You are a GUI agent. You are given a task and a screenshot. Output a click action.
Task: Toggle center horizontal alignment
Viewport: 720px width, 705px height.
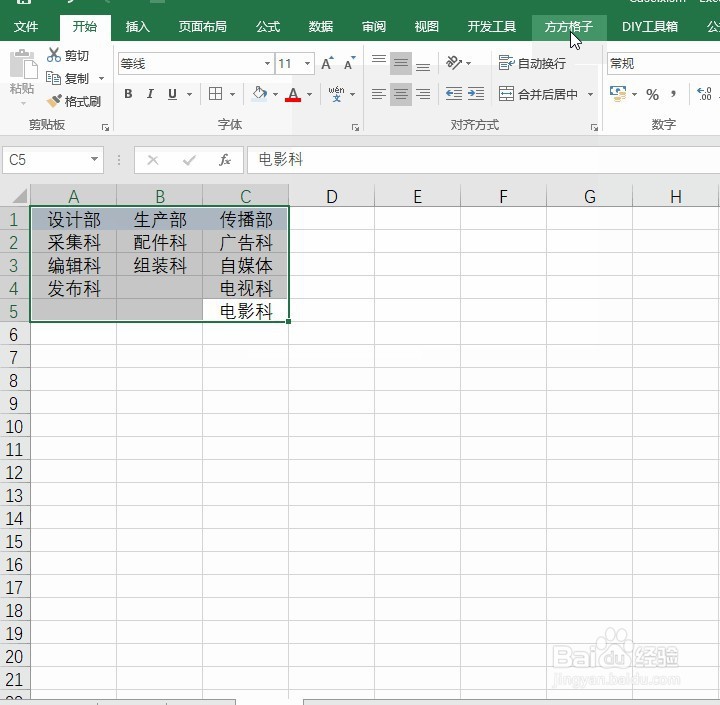[x=401, y=94]
